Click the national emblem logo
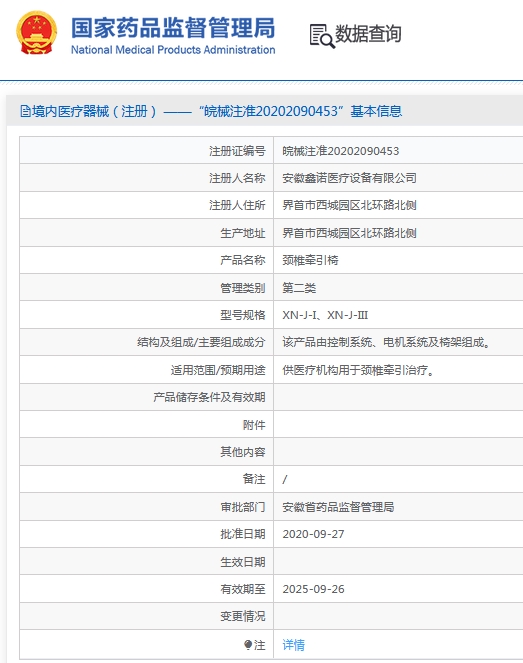The image size is (523, 663). pyautogui.click(x=36, y=33)
